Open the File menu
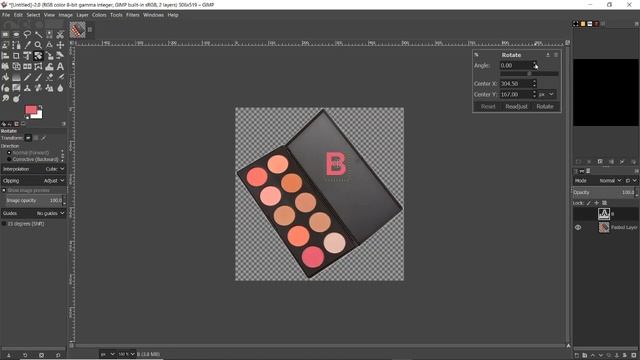 [6, 15]
